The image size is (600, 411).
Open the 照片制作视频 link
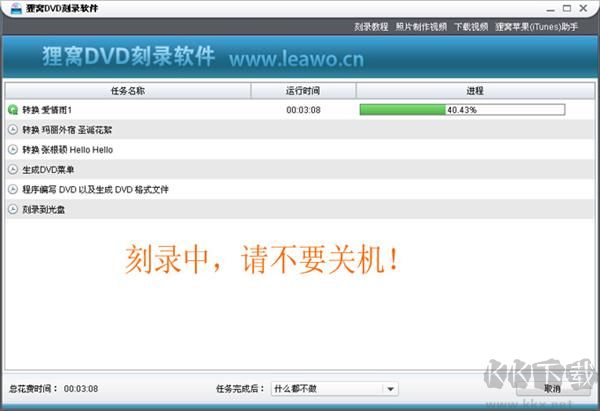point(421,27)
